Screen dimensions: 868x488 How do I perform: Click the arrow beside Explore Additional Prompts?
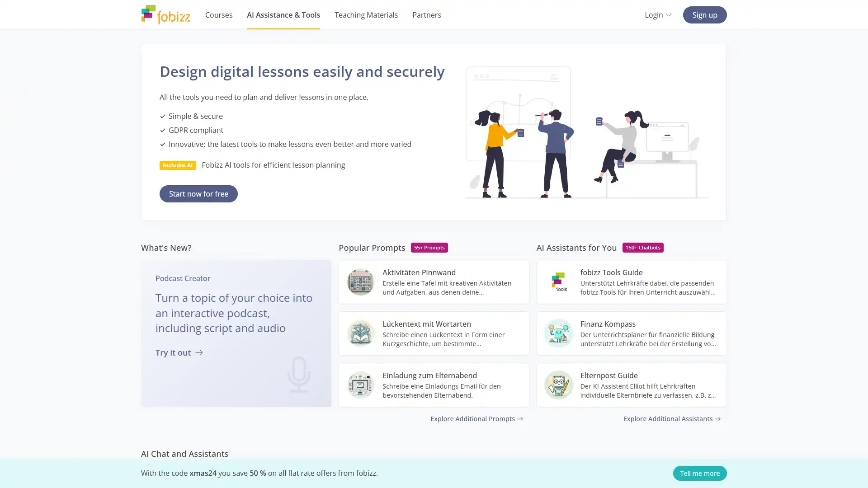tap(520, 419)
